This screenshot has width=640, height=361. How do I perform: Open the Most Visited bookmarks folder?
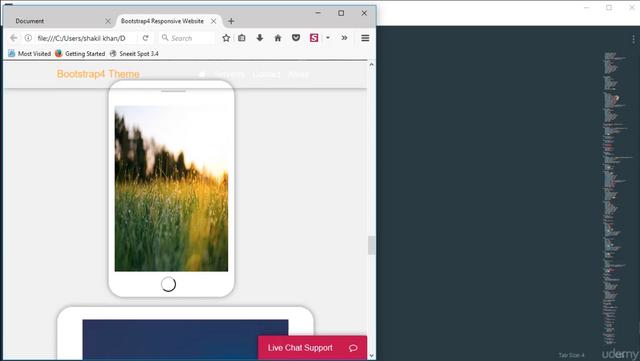tap(29, 53)
